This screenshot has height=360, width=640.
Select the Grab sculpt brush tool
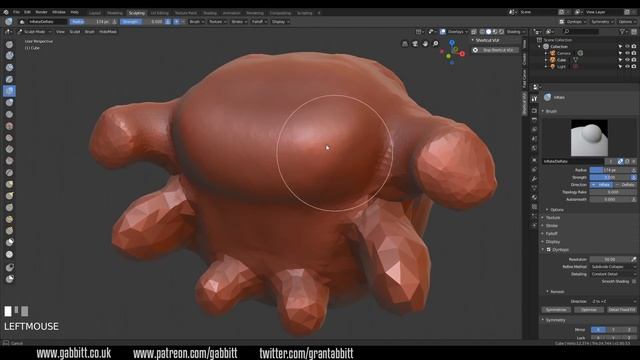(9, 184)
